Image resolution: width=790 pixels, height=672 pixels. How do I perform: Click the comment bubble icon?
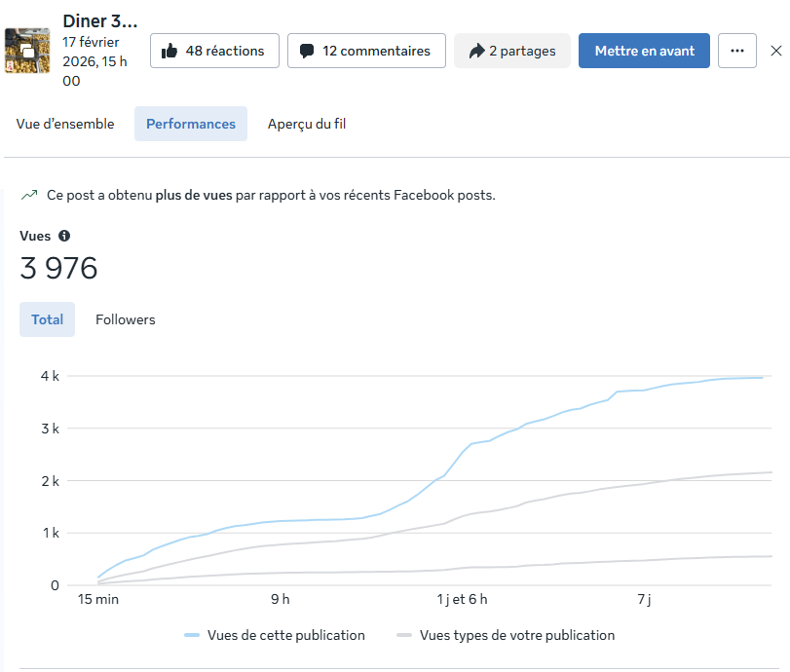307,51
